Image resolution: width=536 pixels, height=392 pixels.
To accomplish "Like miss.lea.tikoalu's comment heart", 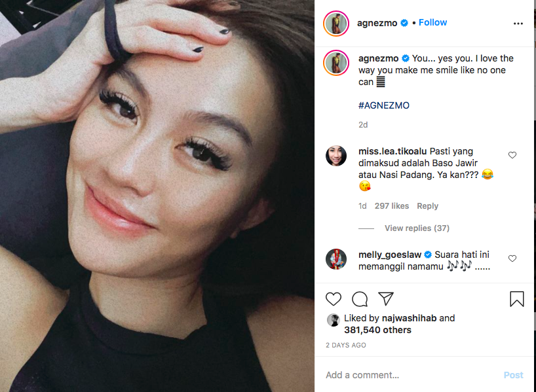I will [x=512, y=155].
